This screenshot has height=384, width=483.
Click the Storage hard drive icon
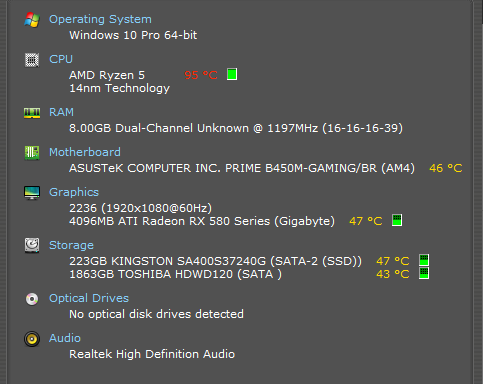click(32, 246)
